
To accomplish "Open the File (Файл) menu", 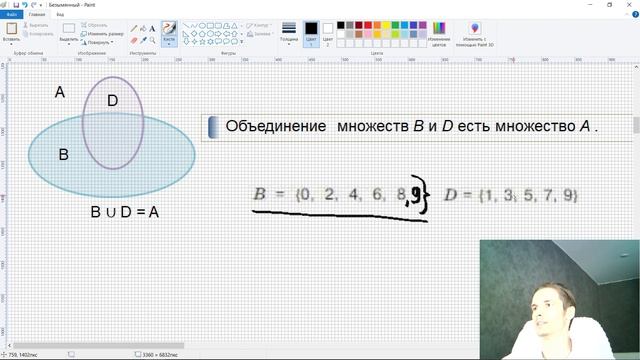I will (x=11, y=14).
